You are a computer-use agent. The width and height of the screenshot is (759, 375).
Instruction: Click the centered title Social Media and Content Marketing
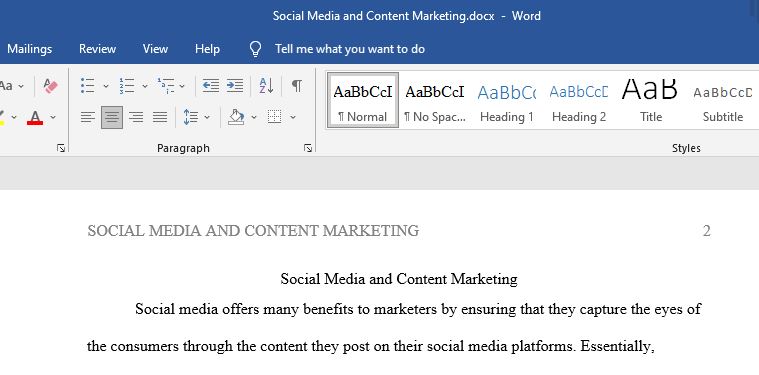[x=399, y=279]
